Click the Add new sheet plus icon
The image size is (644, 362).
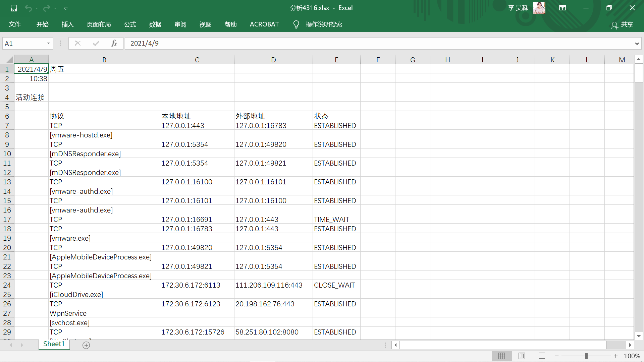86,345
